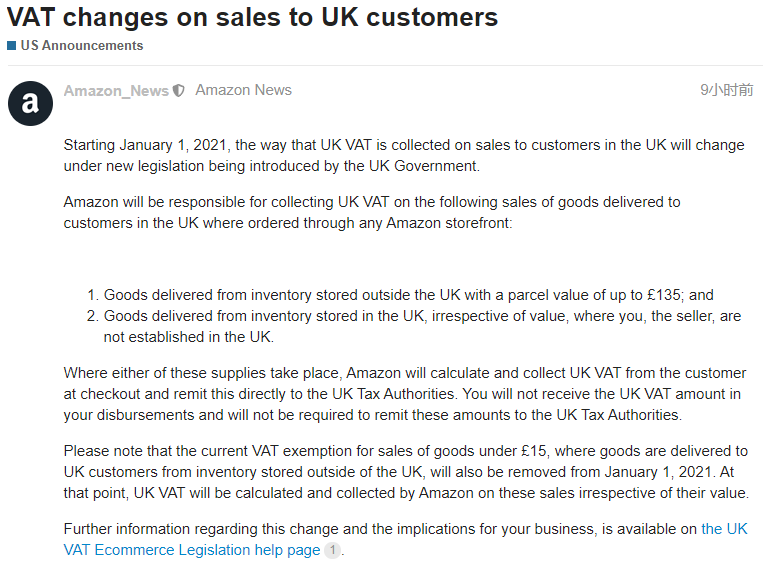Click the Amazon 'a' avatar icon

click(30, 103)
